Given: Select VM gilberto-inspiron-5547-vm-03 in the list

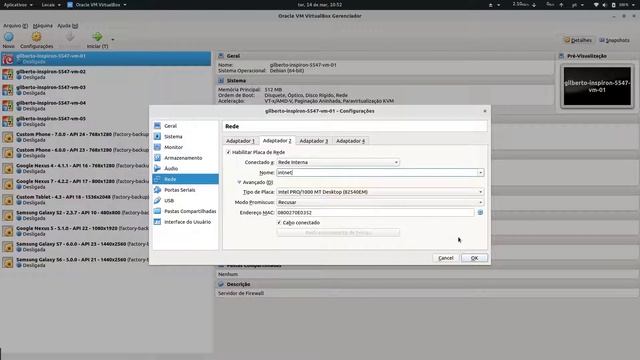Looking at the screenshot, I should click(106, 90).
